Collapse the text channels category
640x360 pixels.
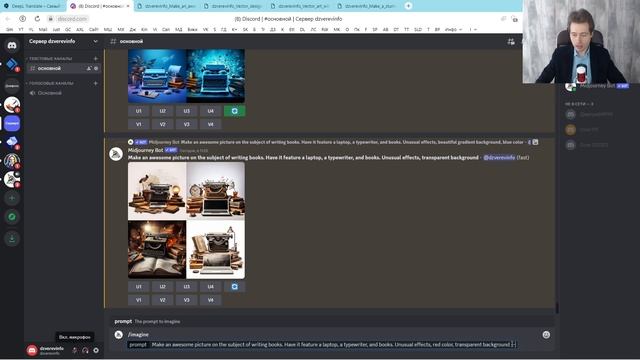click(x=50, y=58)
